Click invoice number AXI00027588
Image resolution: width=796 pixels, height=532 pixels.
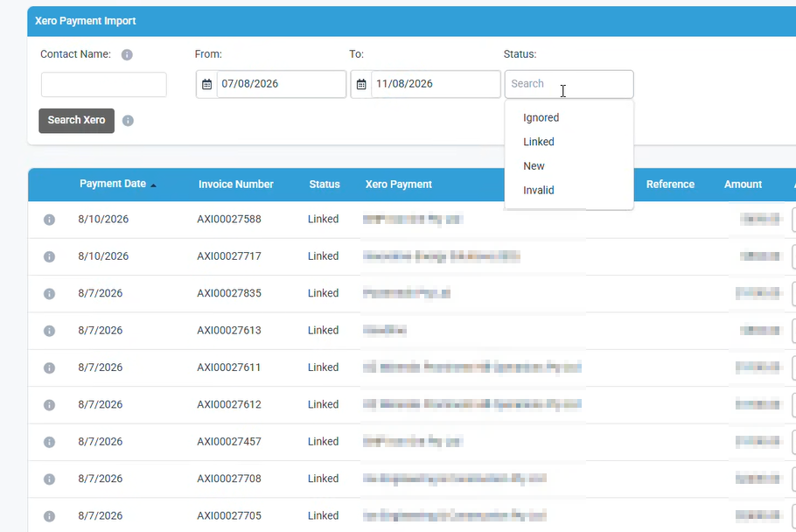[x=229, y=220]
